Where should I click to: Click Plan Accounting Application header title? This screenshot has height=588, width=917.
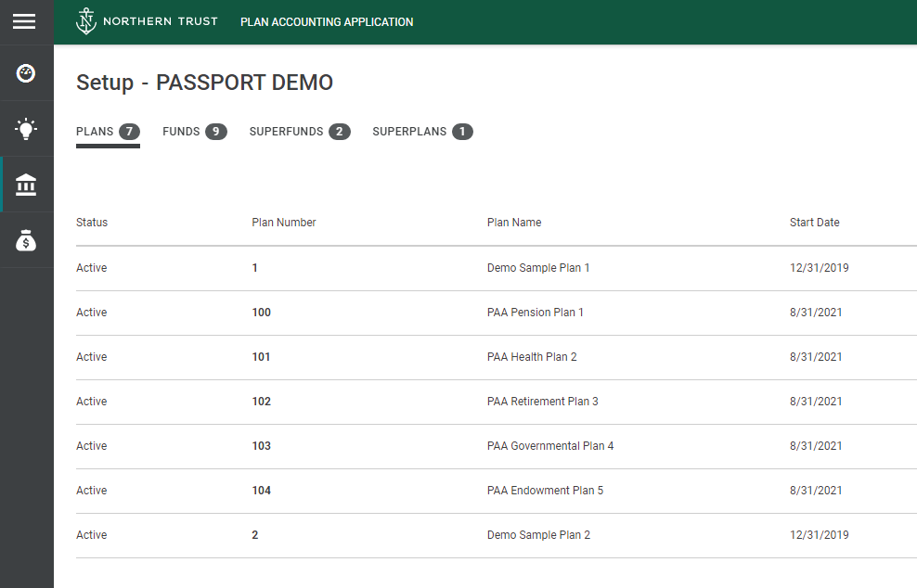(x=327, y=22)
